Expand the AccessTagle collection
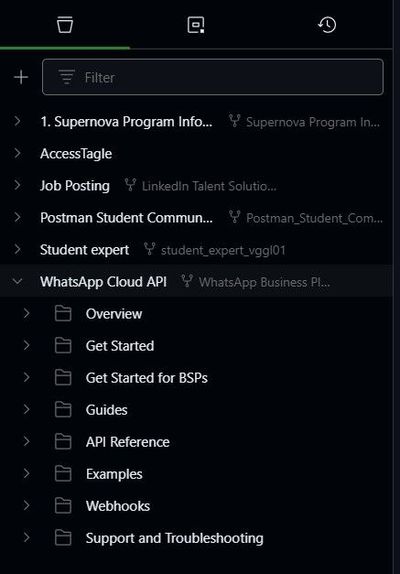 tap(17, 153)
